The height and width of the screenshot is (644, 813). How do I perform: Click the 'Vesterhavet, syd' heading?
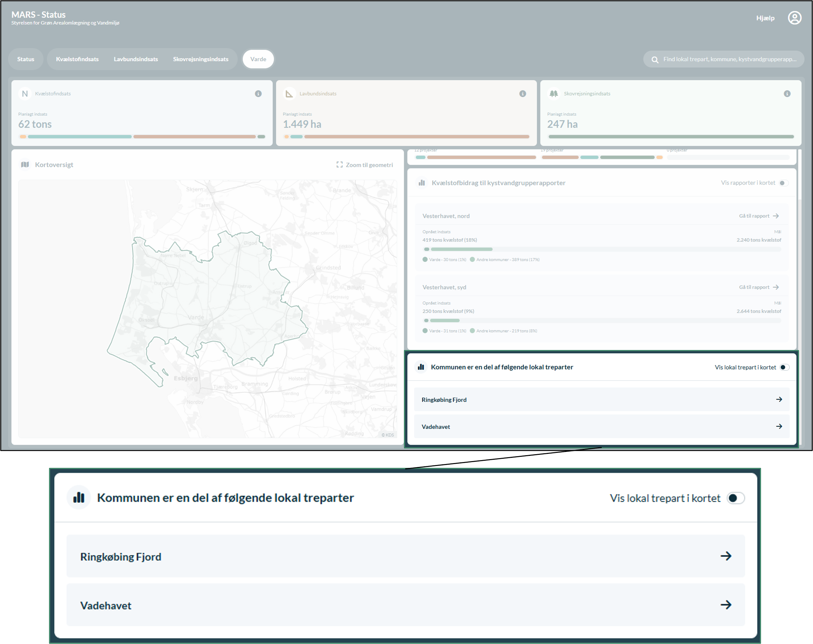tap(444, 287)
